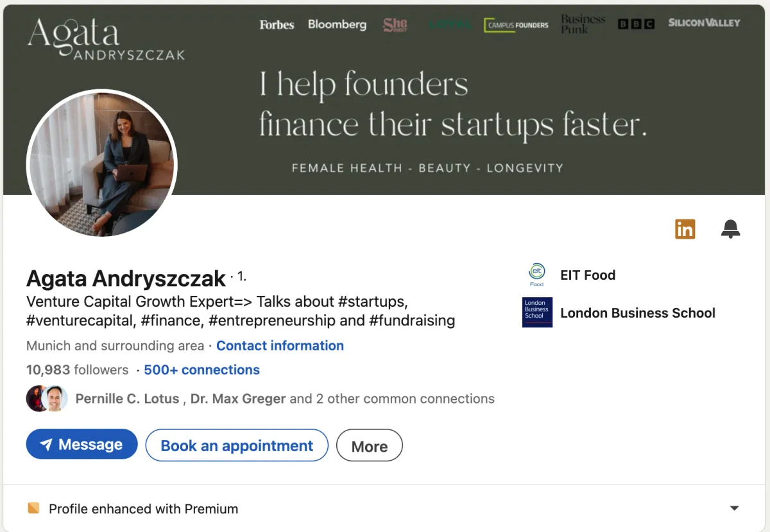Viewport: 770px width, 532px height.
Task: View the 500+ connections link
Action: (201, 370)
